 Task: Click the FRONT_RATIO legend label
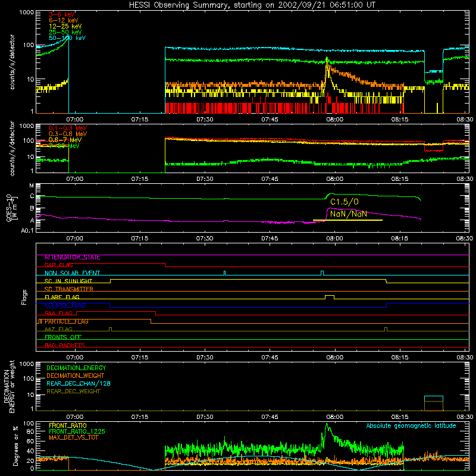[68, 425]
